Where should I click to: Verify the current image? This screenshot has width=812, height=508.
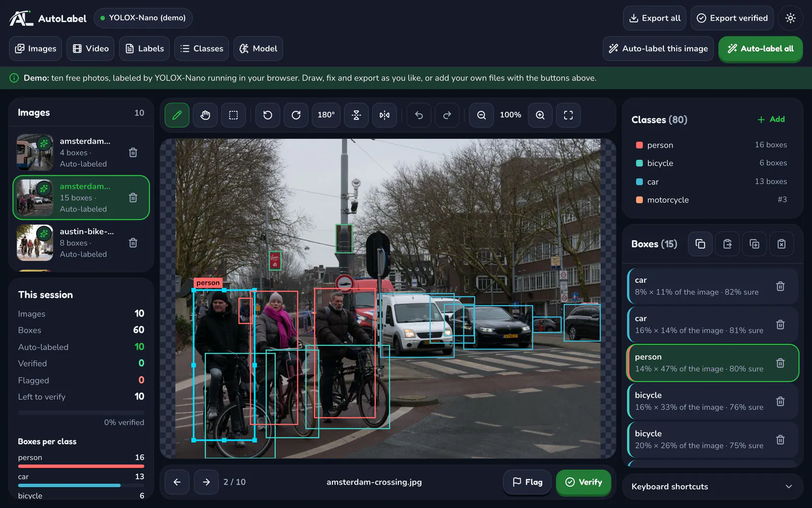(584, 482)
